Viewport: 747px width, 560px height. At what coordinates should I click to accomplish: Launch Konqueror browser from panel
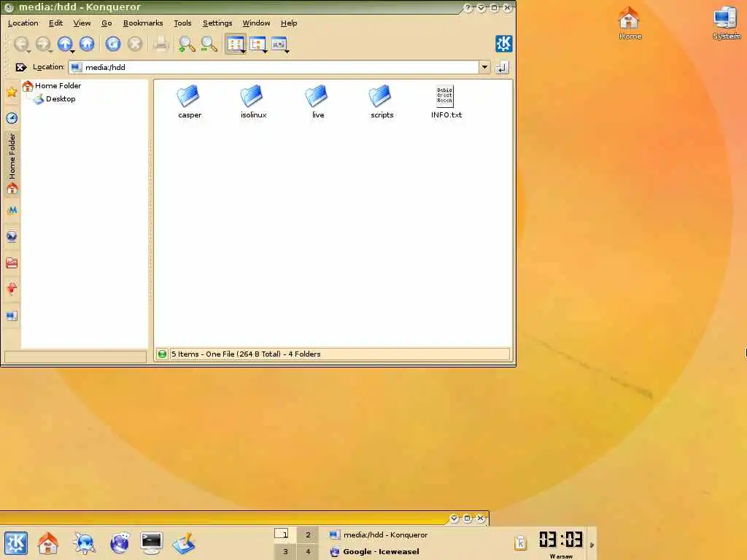click(x=85, y=542)
